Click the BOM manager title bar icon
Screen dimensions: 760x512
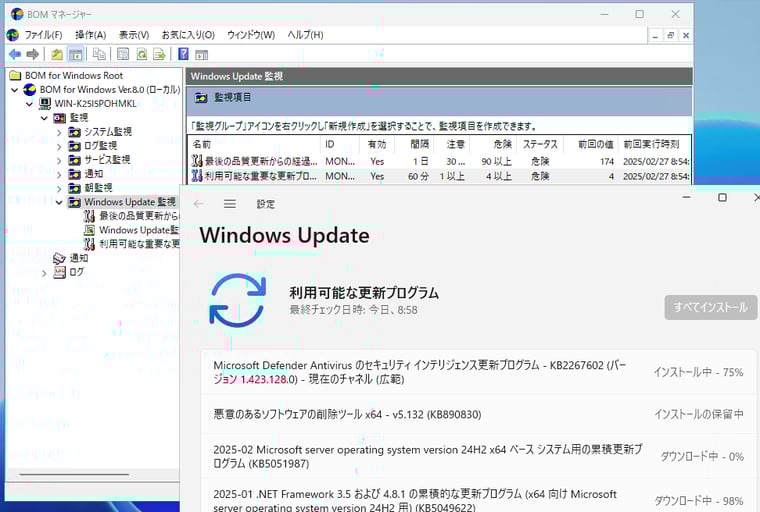(17, 14)
